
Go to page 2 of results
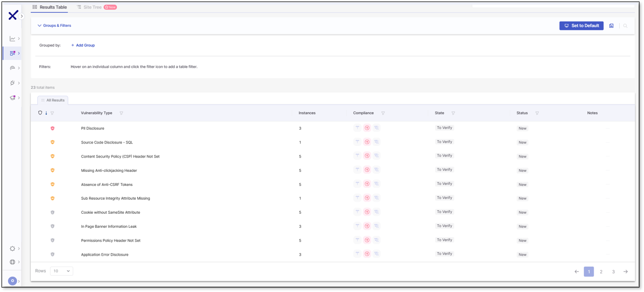[601, 272]
